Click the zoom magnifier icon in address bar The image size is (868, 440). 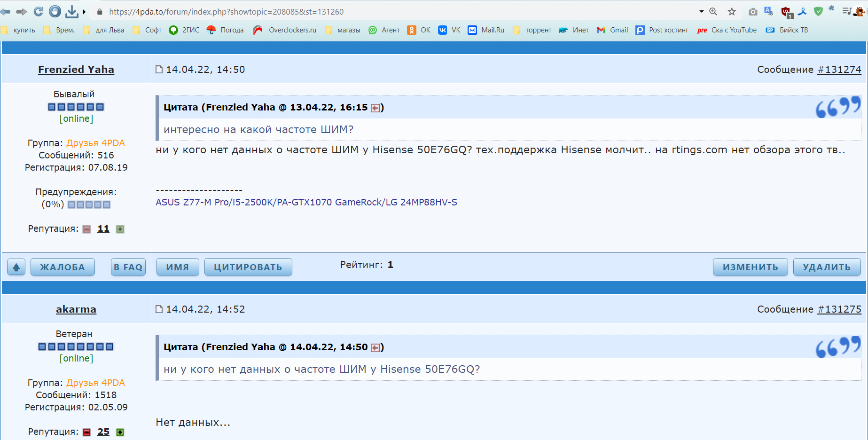[713, 12]
